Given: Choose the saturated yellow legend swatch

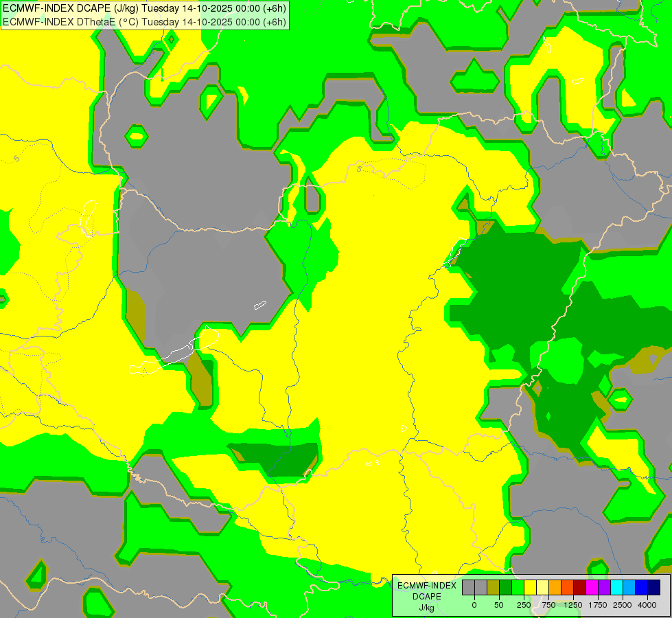Looking at the screenshot, I should pyautogui.click(x=530, y=587).
